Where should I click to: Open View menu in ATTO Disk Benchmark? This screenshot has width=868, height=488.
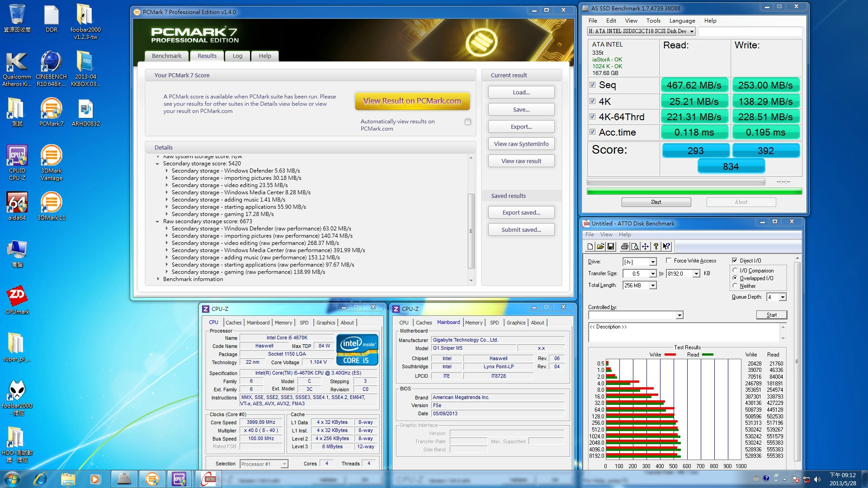click(x=606, y=235)
